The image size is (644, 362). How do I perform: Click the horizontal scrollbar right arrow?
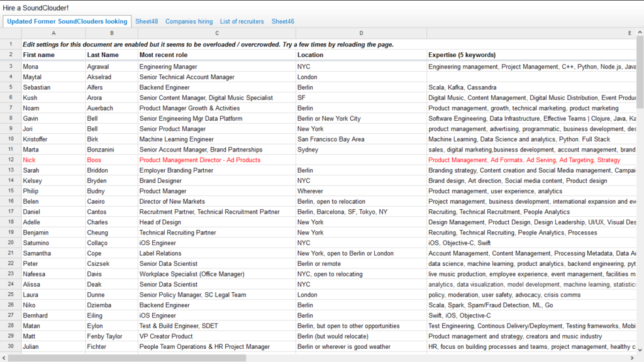coord(633,358)
